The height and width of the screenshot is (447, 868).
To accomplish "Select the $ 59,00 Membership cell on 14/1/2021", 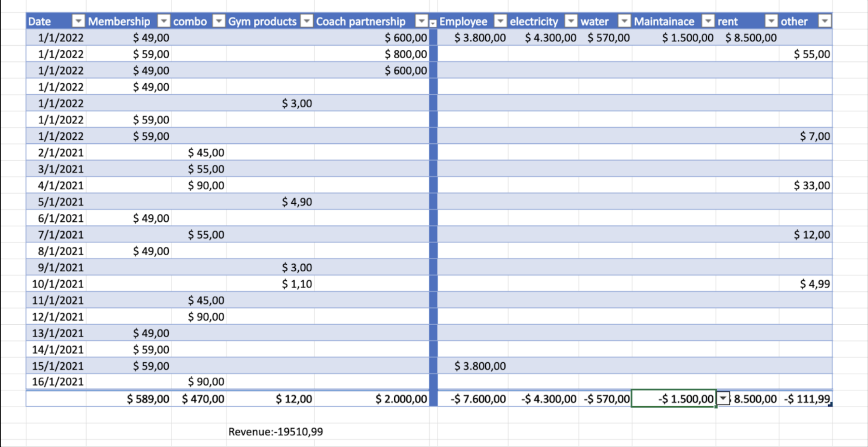I will click(128, 350).
